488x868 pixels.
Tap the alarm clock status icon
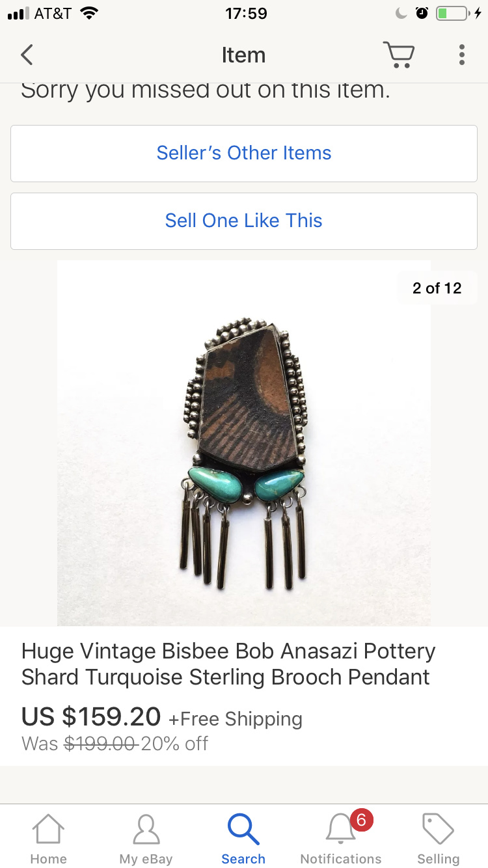422,14
